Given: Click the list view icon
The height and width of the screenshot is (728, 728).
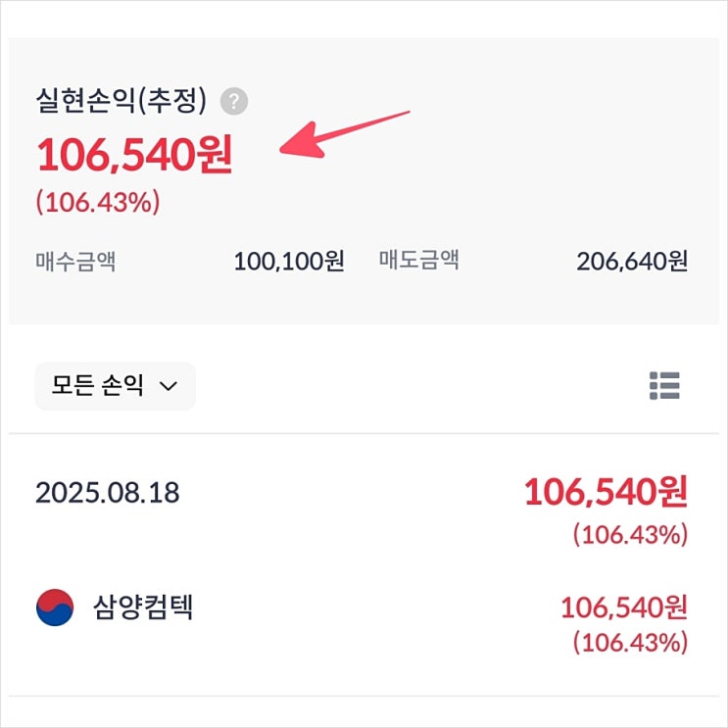Looking at the screenshot, I should click(x=664, y=386).
